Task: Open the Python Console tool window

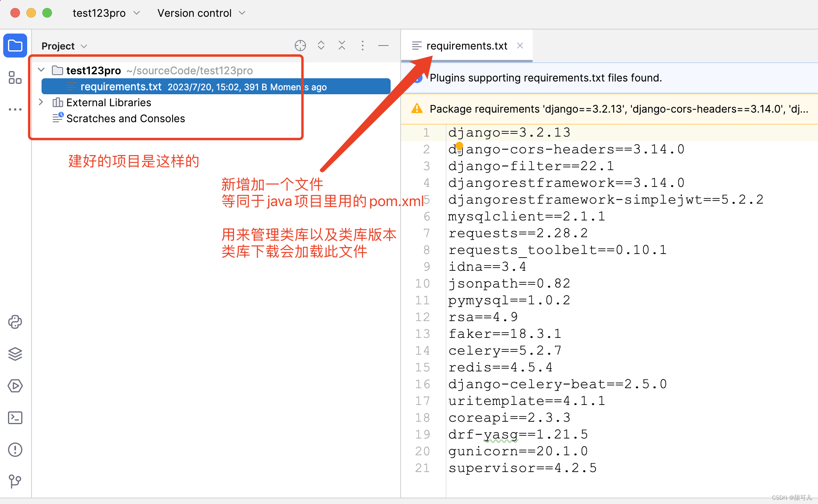Action: (x=15, y=322)
